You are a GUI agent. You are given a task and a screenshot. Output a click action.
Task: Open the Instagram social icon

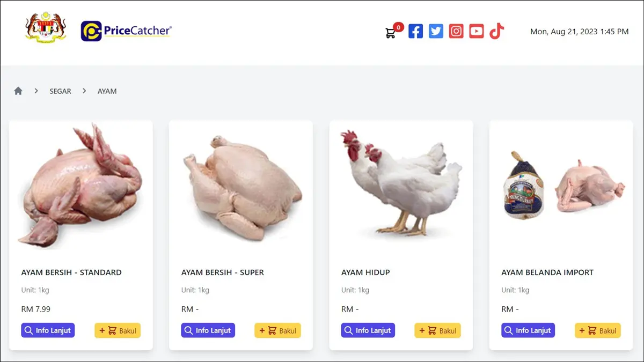click(x=456, y=31)
